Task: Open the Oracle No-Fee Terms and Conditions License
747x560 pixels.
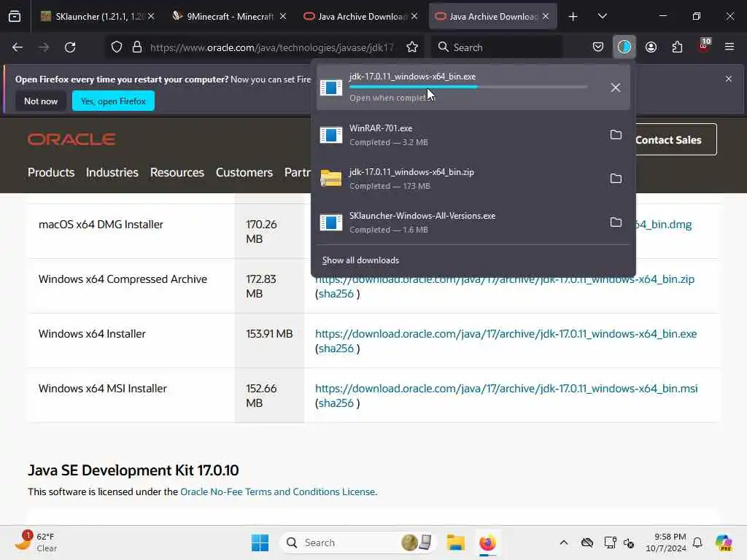Action: (x=278, y=492)
